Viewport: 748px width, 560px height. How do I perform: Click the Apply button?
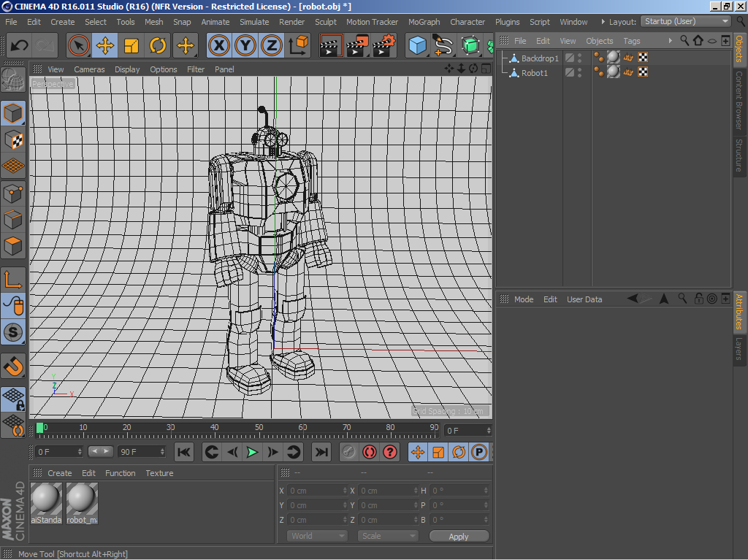click(459, 537)
